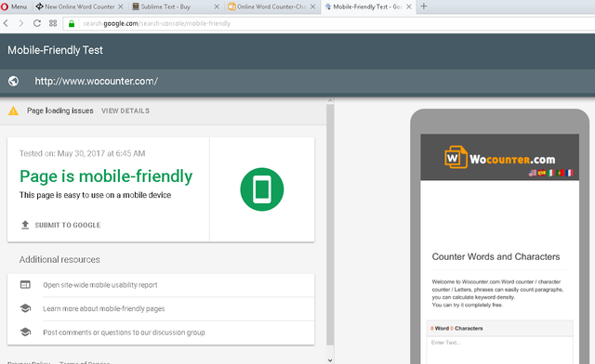Click graduation cap icon beside Learn more
This screenshot has width=595, height=364.
25,308
